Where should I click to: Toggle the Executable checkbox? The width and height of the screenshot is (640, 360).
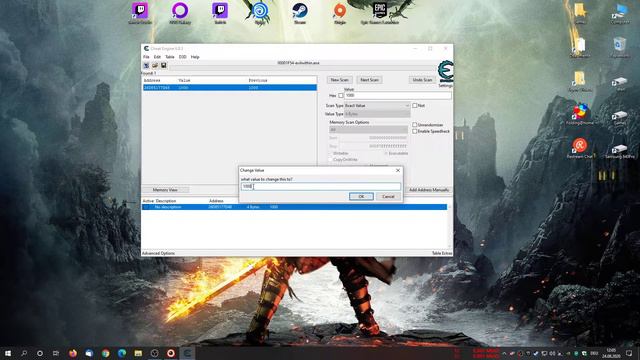pos(386,153)
